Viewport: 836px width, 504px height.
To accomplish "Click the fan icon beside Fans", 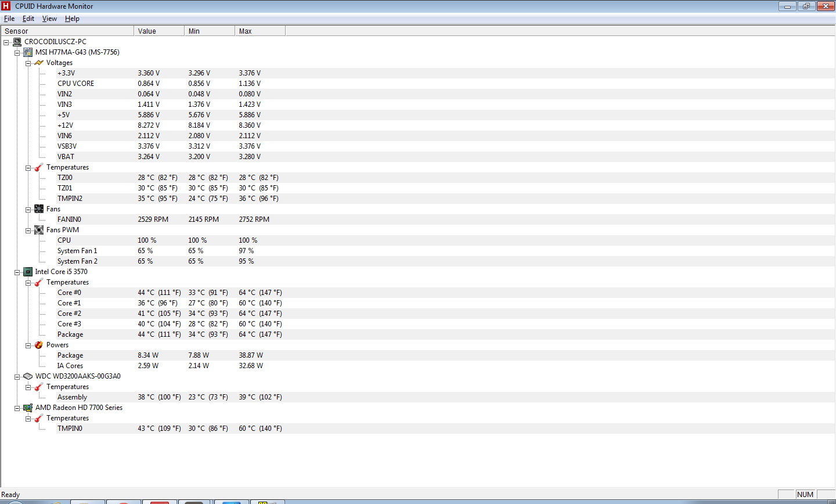I will [x=39, y=209].
